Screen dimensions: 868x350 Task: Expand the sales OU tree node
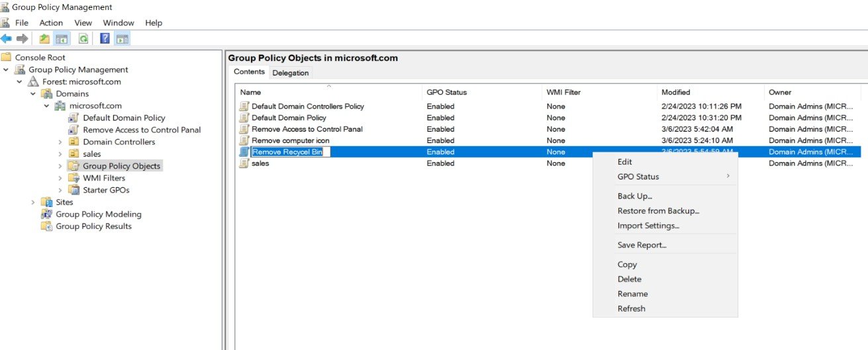[x=60, y=153]
